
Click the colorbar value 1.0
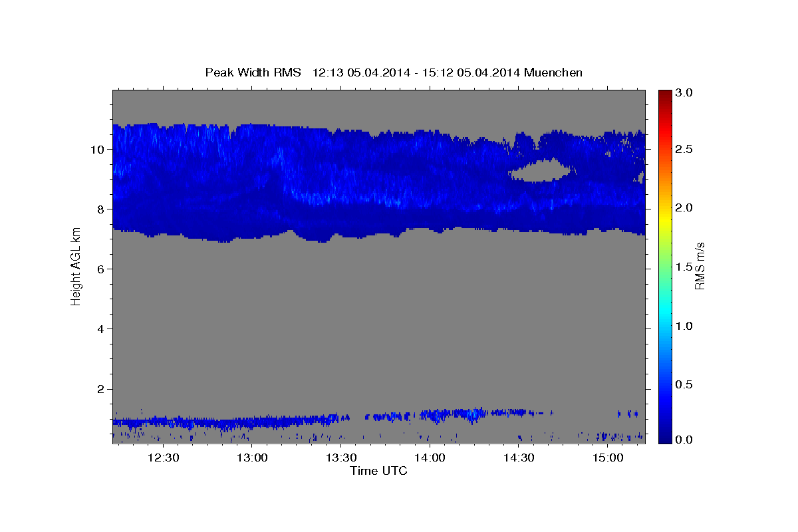click(x=685, y=326)
